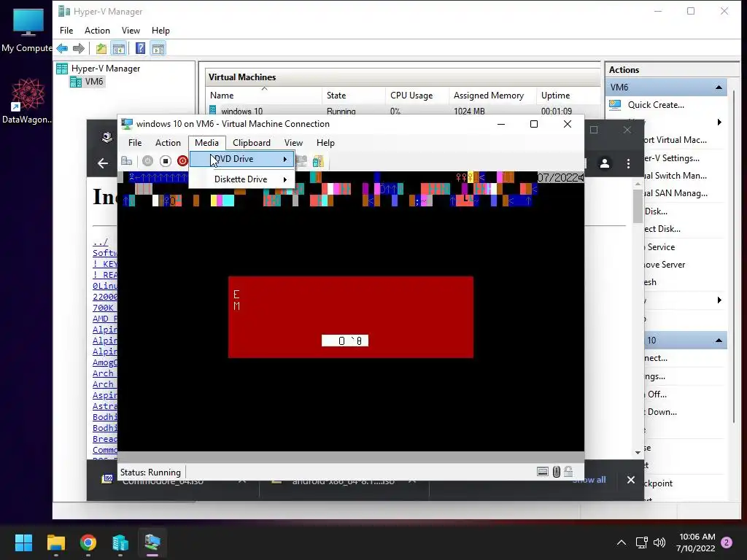Open Help via the blue question-mark icon

pos(140,48)
